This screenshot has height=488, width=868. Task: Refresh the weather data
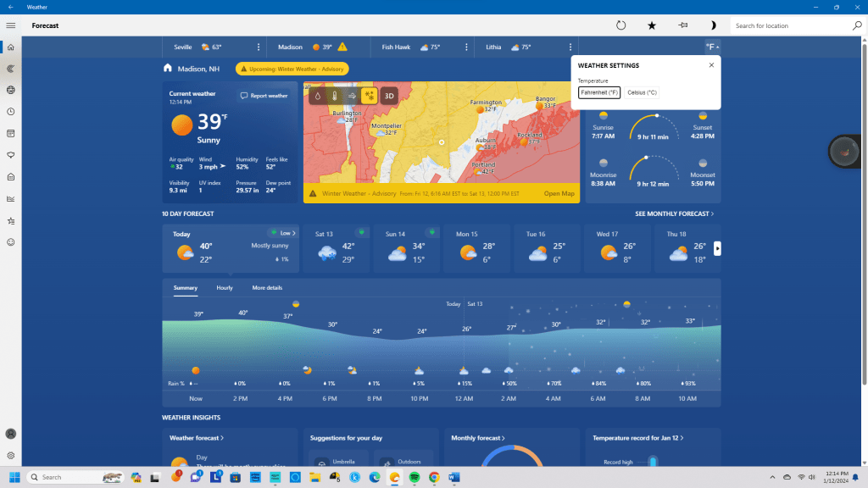tap(620, 25)
